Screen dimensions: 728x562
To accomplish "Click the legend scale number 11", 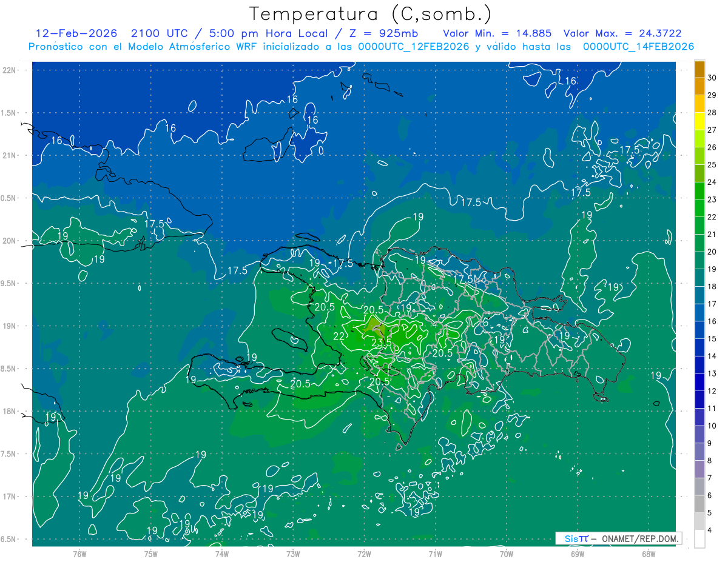I will click(x=712, y=408).
